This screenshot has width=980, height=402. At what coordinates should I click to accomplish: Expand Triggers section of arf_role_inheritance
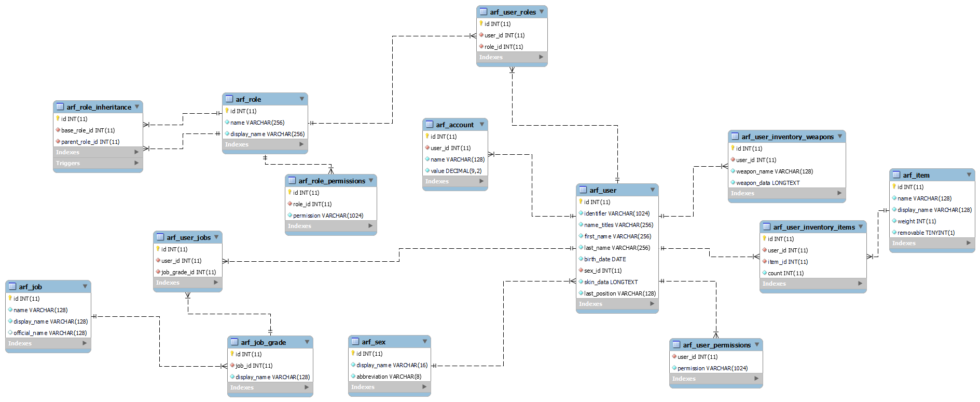tap(137, 163)
